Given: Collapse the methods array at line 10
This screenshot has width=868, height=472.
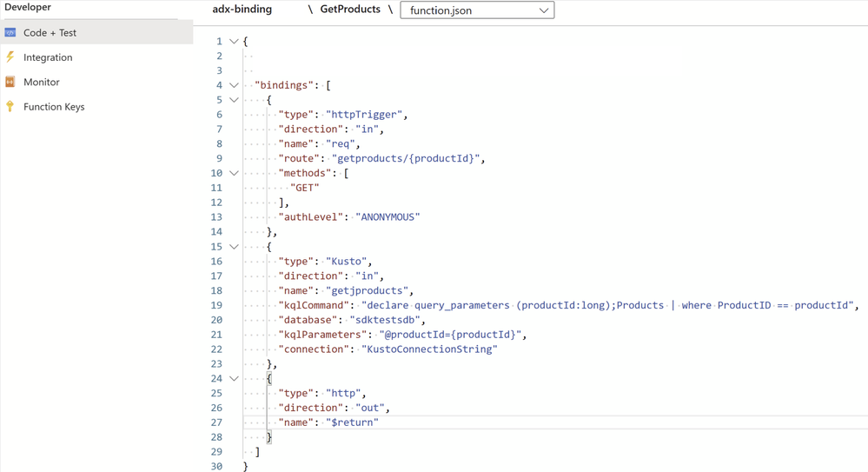Looking at the screenshot, I should [x=235, y=173].
